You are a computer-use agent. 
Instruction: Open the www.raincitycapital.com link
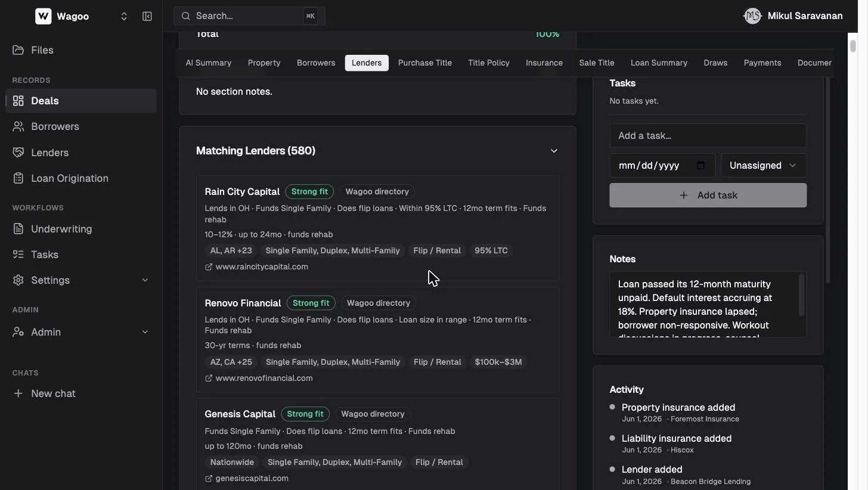(262, 267)
